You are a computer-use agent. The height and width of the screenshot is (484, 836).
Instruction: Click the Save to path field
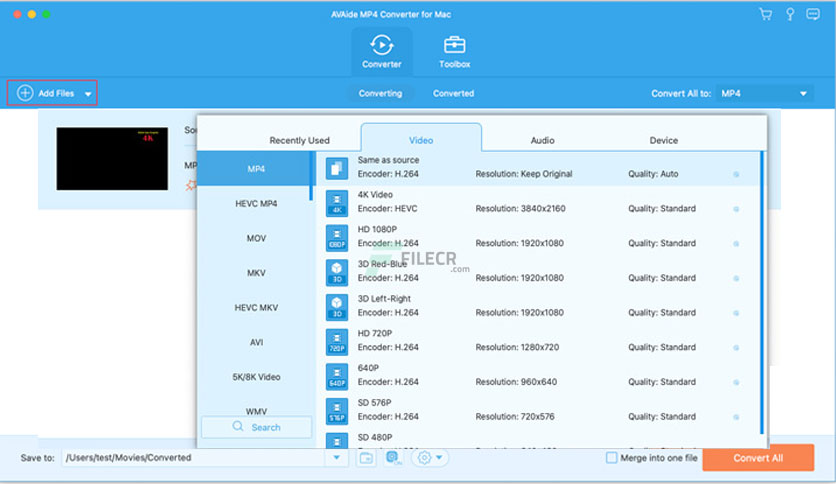(194, 457)
